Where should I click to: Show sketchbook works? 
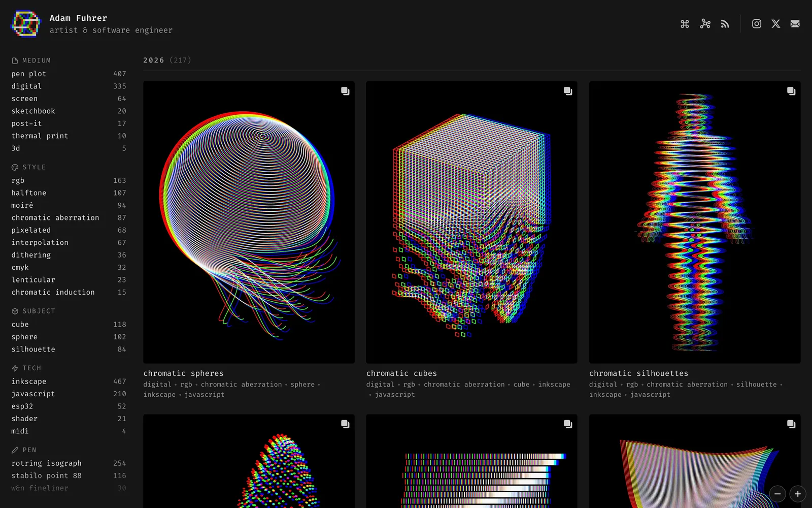tap(69, 111)
